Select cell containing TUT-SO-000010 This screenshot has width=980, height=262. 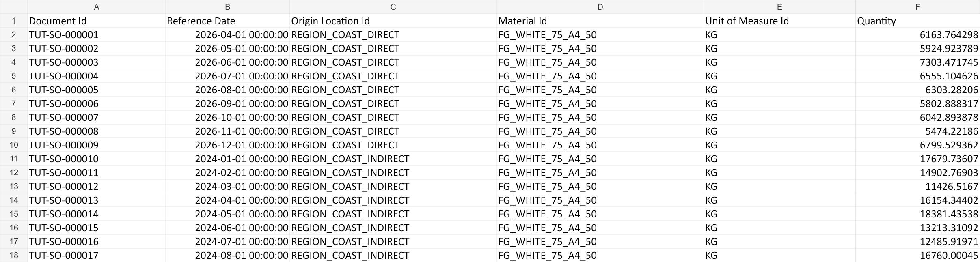coord(96,159)
